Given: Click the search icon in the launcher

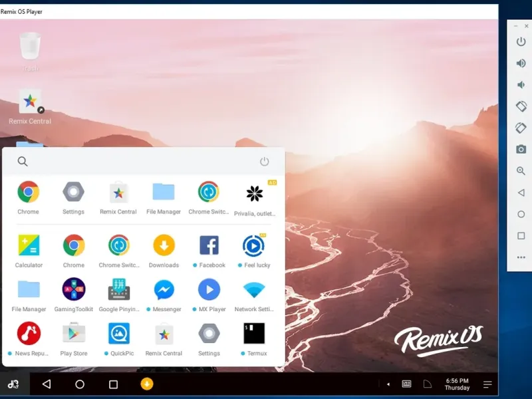Looking at the screenshot, I should 23,162.
